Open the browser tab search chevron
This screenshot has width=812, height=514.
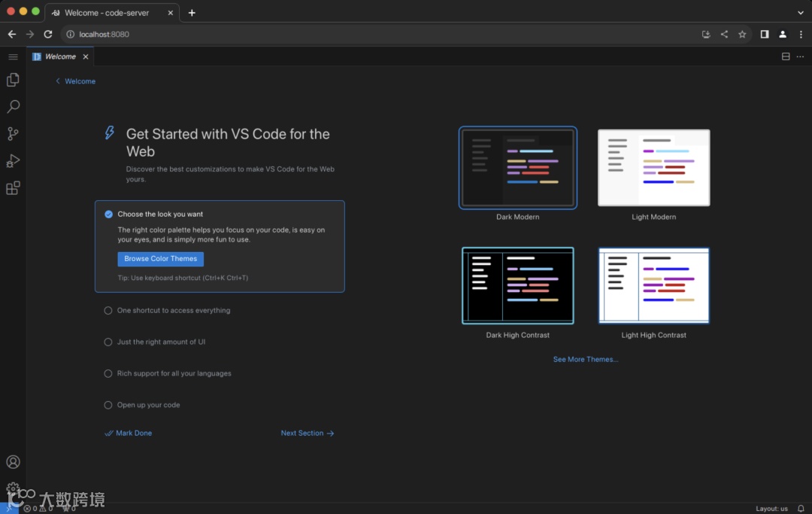[x=801, y=13]
